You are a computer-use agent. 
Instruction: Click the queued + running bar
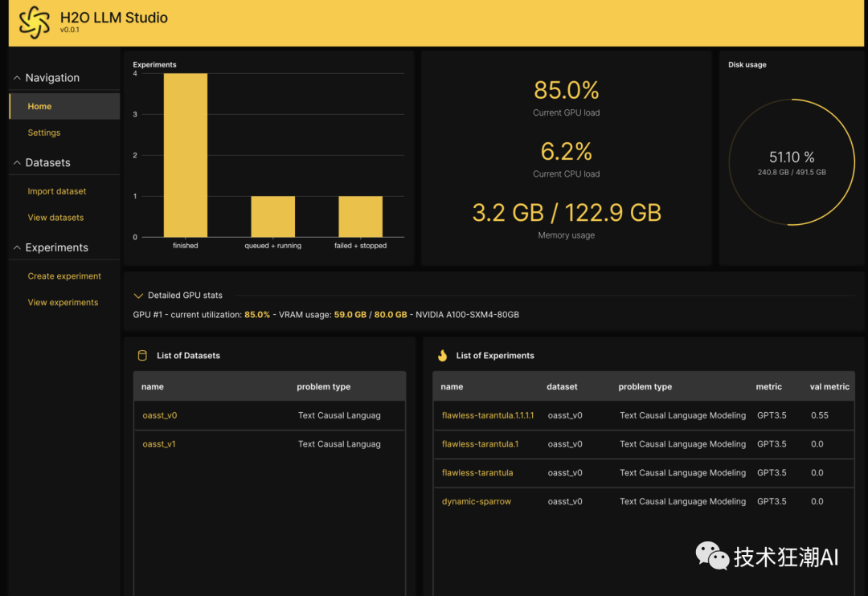point(273,216)
